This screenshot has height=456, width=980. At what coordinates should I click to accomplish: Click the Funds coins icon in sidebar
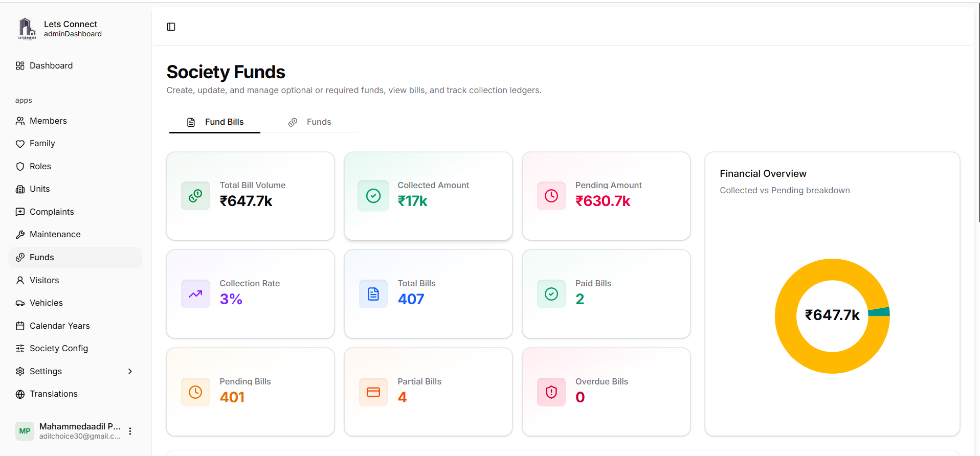20,257
